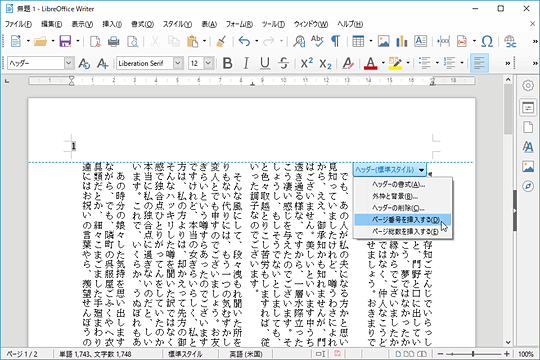The width and height of the screenshot is (540, 360).
Task: Open the ヘッダー(標準スタイル) dropdown button
Action: pos(390,169)
